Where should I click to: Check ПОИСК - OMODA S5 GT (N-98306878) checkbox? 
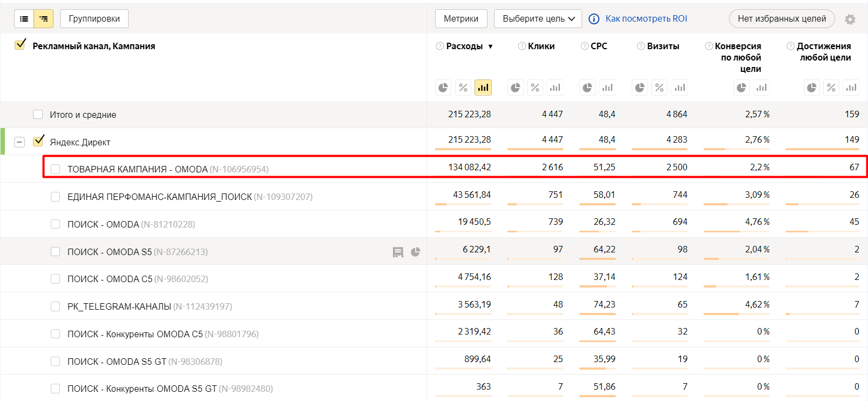(55, 361)
